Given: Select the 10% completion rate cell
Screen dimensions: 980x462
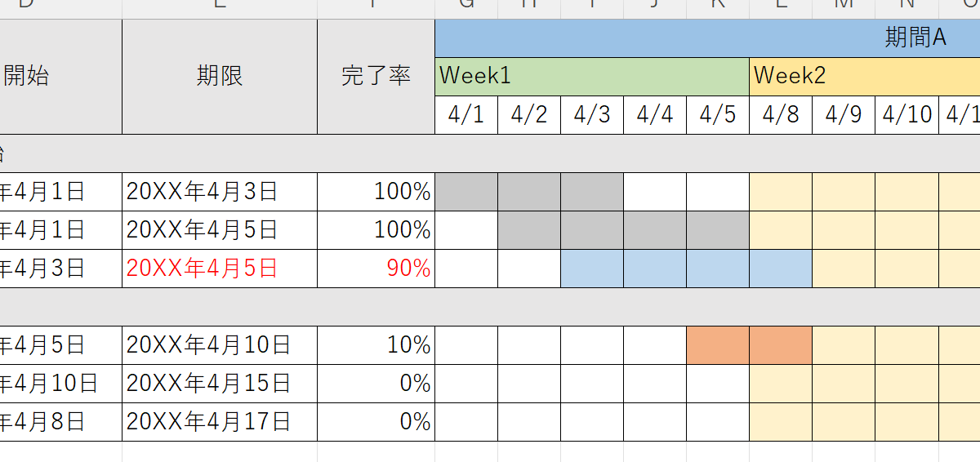Looking at the screenshot, I should pos(376,345).
